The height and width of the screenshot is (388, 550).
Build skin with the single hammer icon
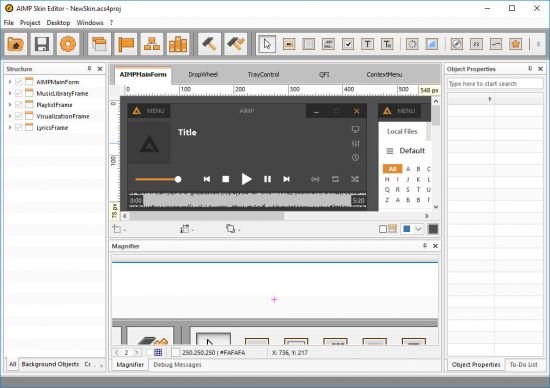(209, 44)
